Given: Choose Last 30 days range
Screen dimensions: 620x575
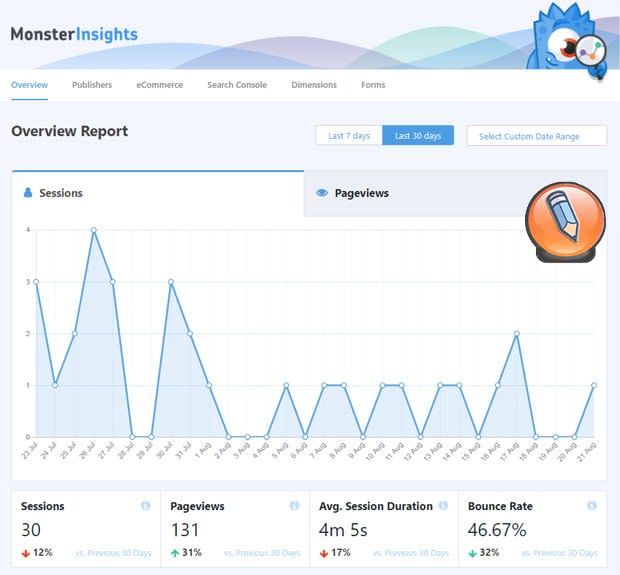Looking at the screenshot, I should tap(418, 136).
